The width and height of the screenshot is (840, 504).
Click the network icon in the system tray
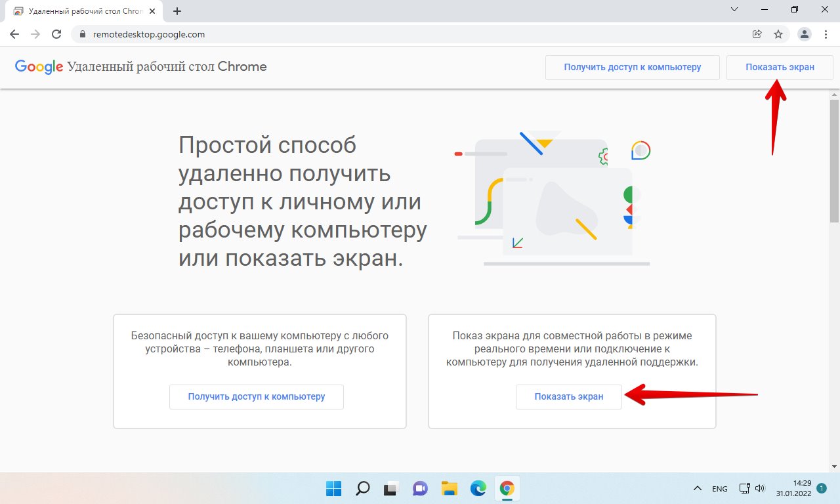click(x=744, y=488)
